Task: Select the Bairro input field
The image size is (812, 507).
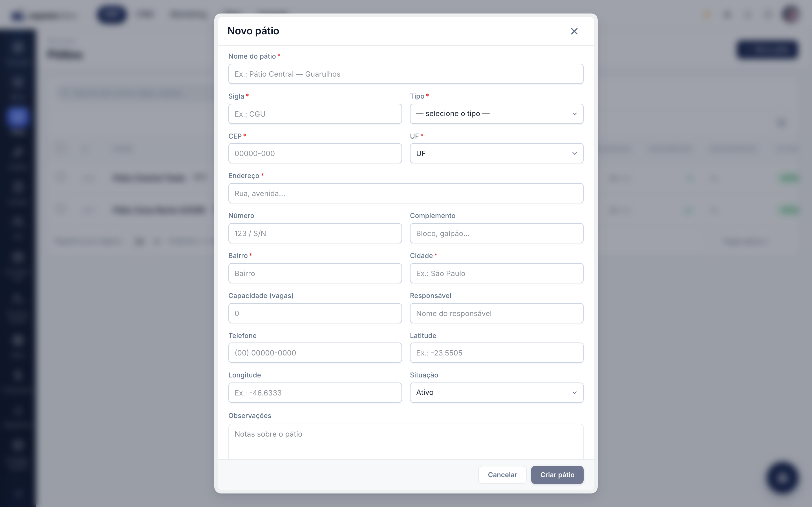Action: click(315, 273)
